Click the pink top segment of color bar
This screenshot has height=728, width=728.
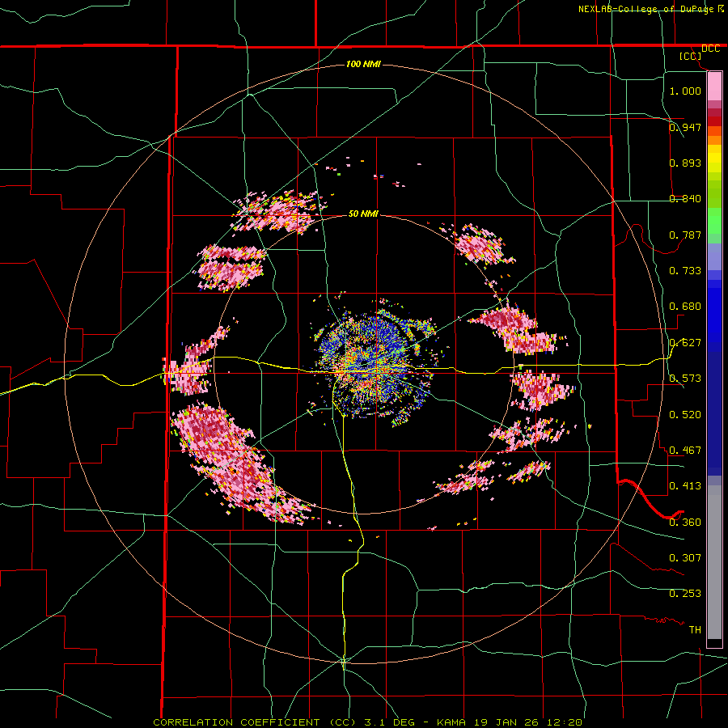click(x=714, y=86)
